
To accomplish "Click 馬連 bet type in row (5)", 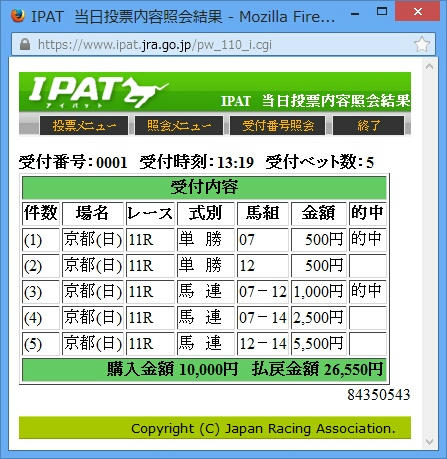I will (x=206, y=344).
